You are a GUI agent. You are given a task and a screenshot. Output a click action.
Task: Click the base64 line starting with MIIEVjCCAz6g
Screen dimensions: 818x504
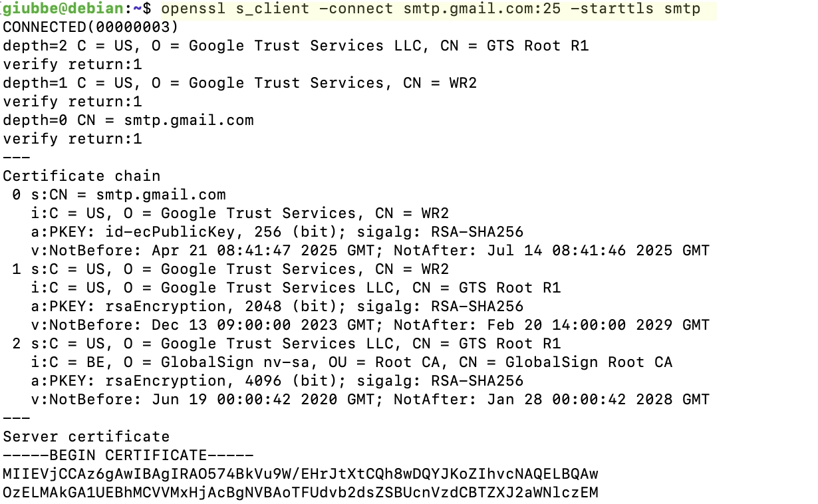point(300,474)
